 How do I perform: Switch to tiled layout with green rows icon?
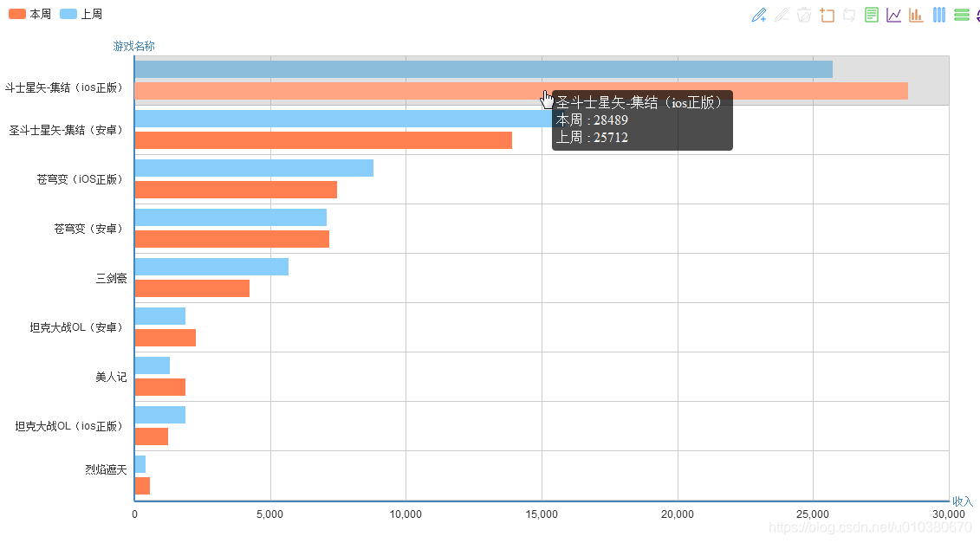coord(961,15)
